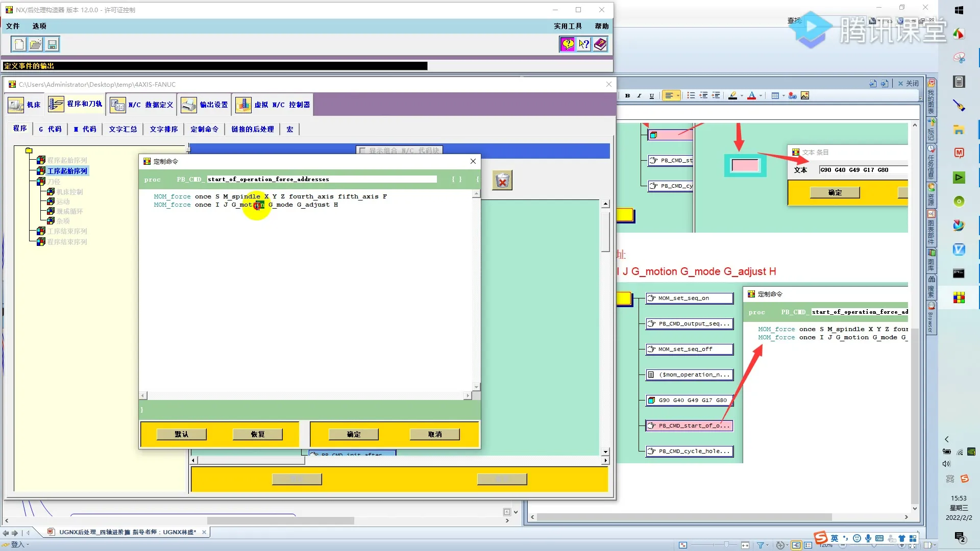
Task: Click the new file toolbar icon
Action: pos(19,44)
